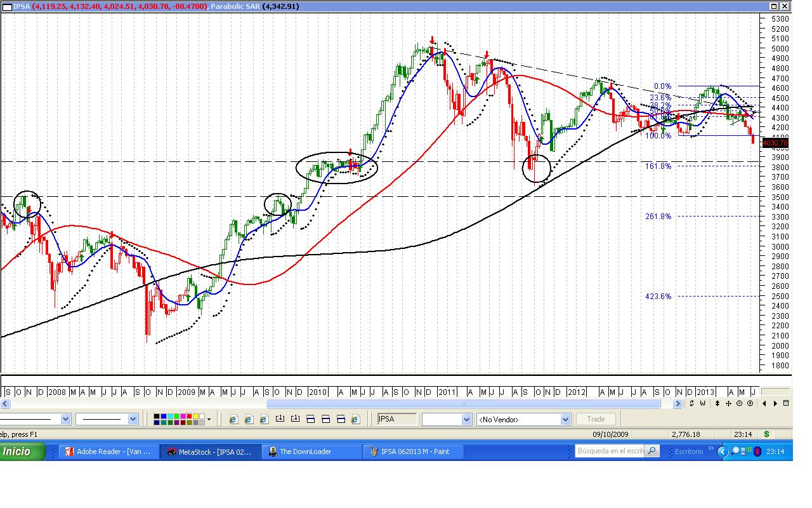Screen dimensions: 812x508
Task: Click the W weekly periodicity icon
Action: pyautogui.click(x=703, y=403)
